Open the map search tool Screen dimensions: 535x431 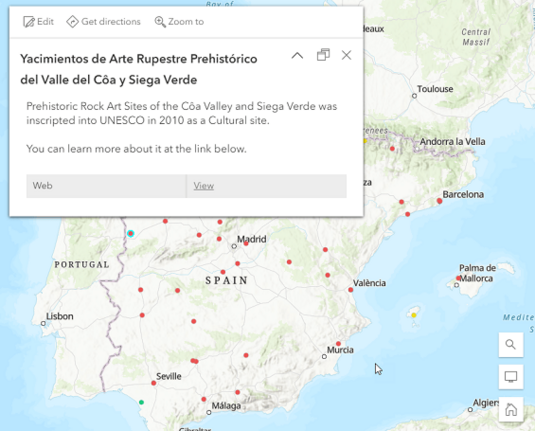(x=511, y=345)
